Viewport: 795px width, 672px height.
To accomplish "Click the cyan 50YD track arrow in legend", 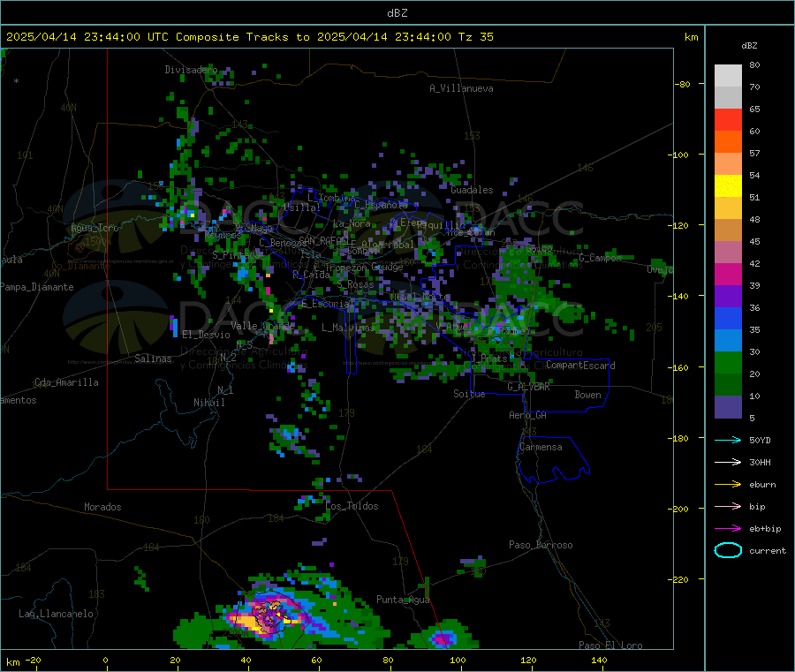I will (x=728, y=440).
